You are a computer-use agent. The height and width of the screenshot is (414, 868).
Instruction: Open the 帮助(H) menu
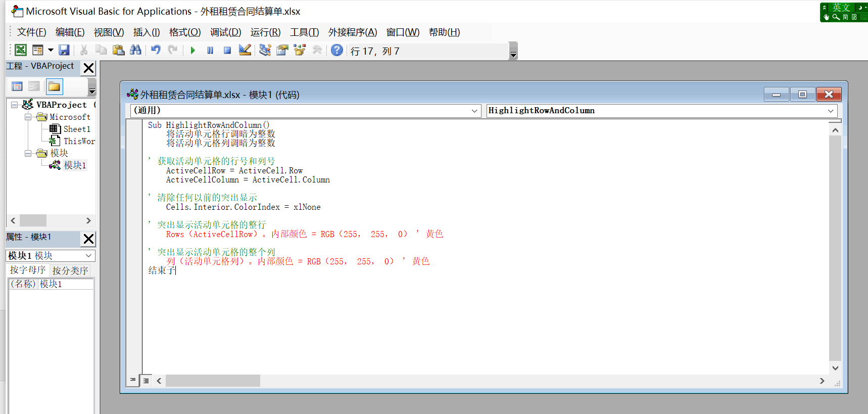[x=445, y=32]
